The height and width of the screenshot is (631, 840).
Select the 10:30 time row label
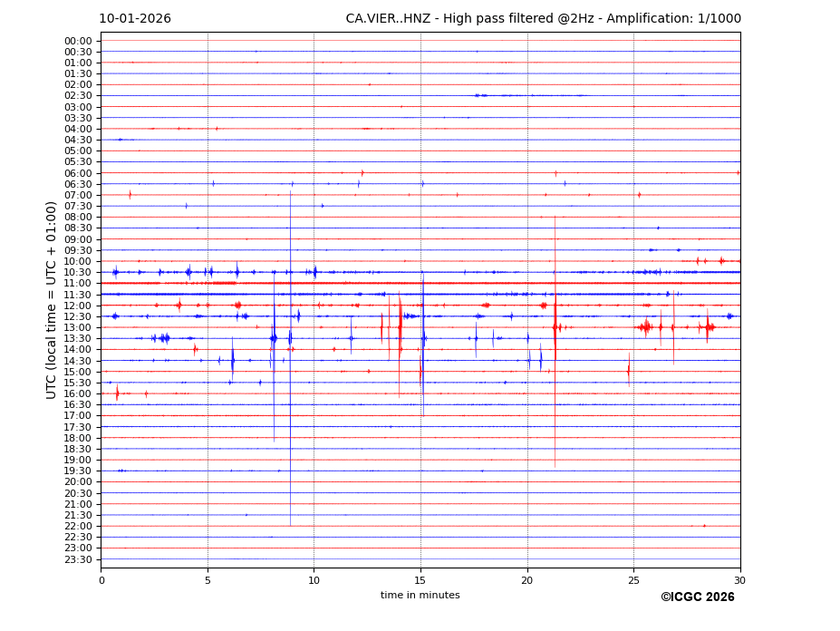(x=78, y=272)
